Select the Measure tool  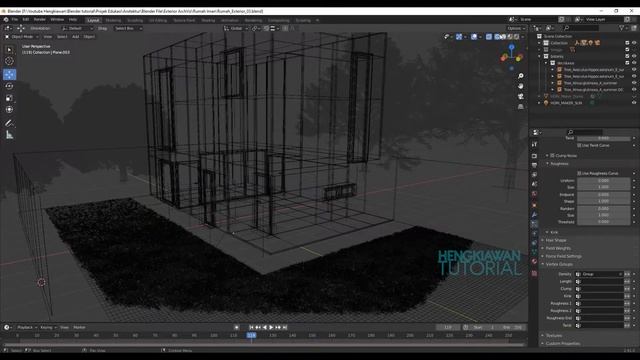coord(9,135)
